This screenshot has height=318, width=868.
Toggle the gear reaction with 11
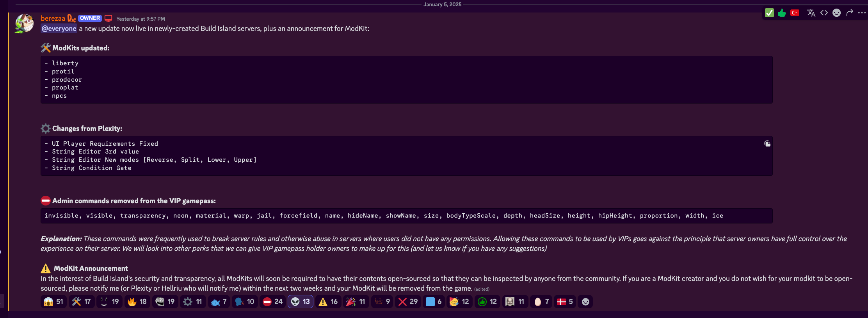(193, 302)
